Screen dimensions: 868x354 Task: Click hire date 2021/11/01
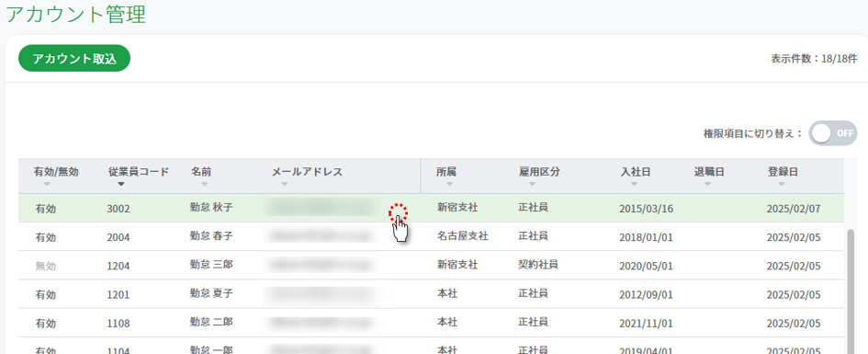pos(646,324)
